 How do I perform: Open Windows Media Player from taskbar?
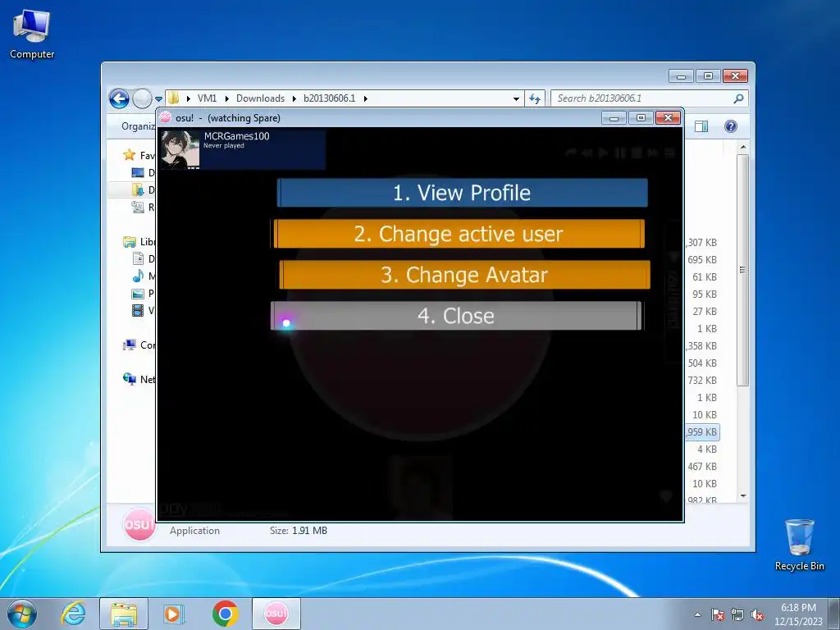pyautogui.click(x=173, y=614)
